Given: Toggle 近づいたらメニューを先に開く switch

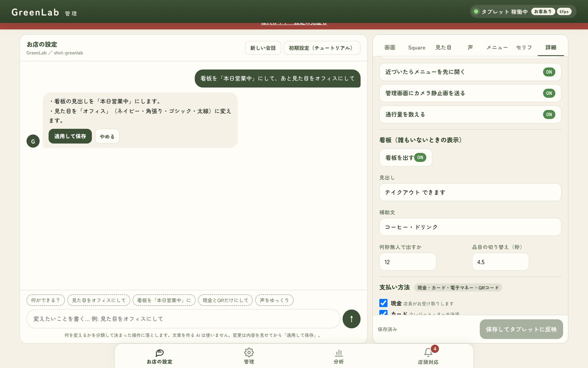Looking at the screenshot, I should pos(549,72).
